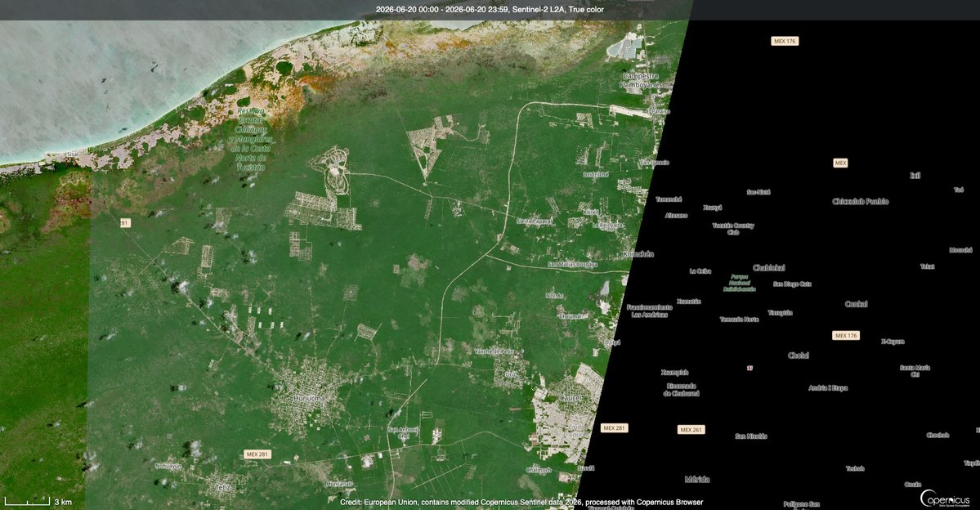The image size is (980, 510).
Task: Click the Hunucmá town label
Action: (x=310, y=397)
